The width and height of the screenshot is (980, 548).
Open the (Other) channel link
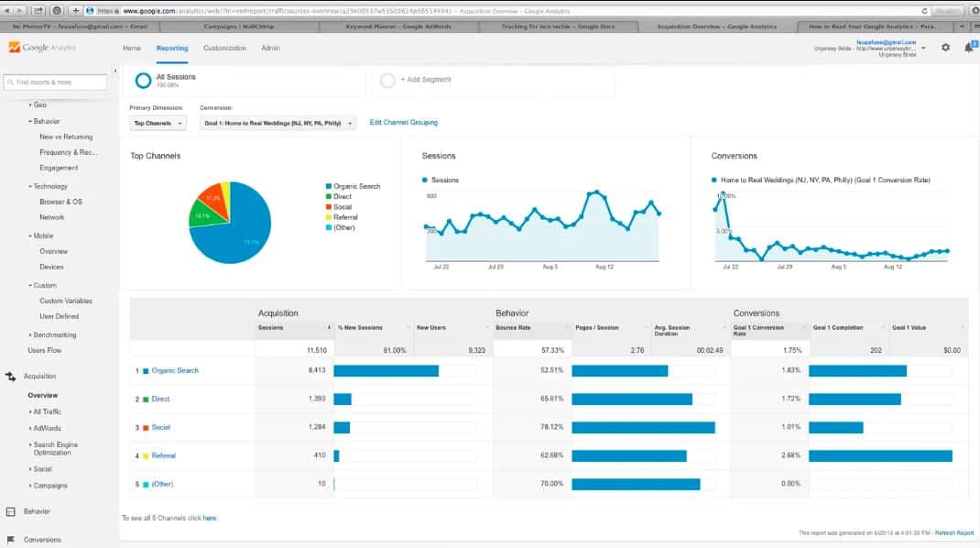(162, 484)
